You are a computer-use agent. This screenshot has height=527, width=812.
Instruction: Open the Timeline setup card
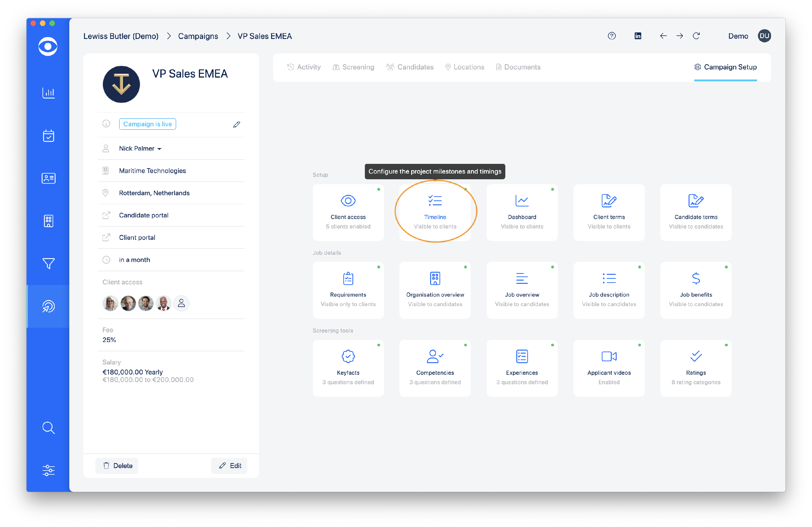coord(435,212)
